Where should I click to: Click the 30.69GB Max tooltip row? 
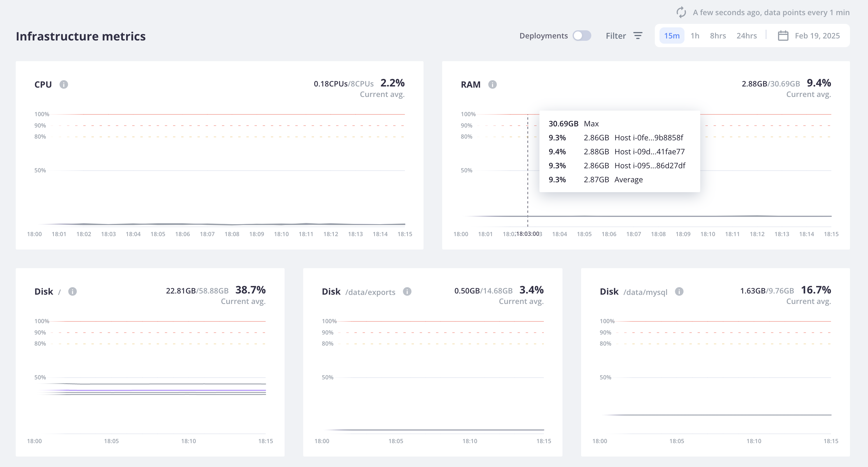pyautogui.click(x=574, y=124)
